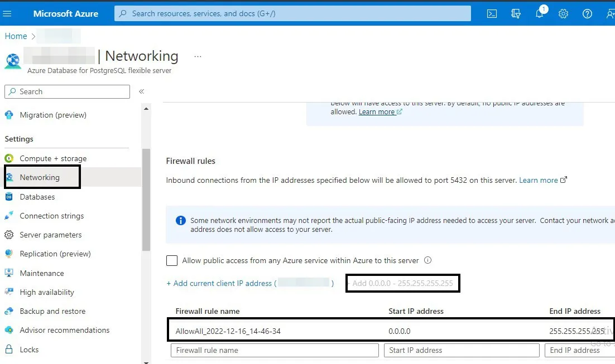Click the external link icon after firewall Learn more
Image resolution: width=615 pixels, height=364 pixels.
(564, 180)
